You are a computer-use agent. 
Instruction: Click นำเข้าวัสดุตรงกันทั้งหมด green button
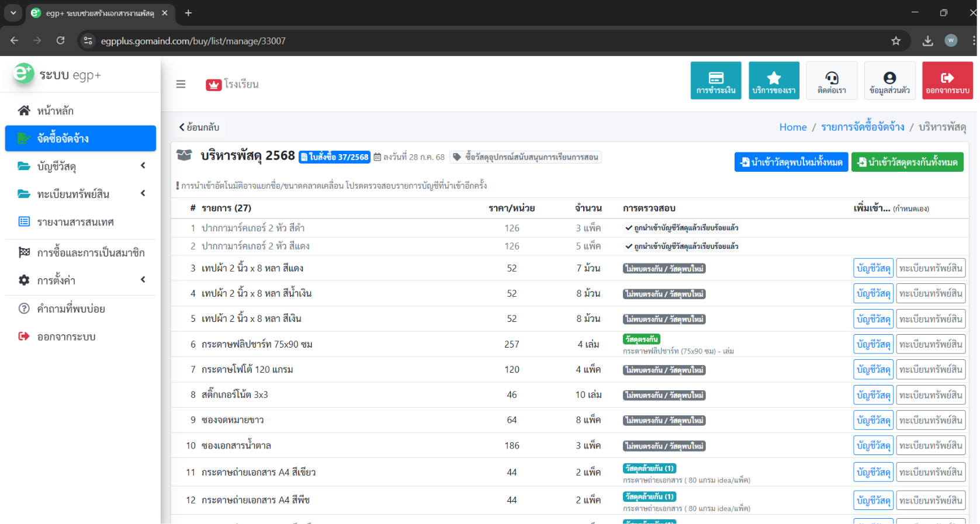907,162
